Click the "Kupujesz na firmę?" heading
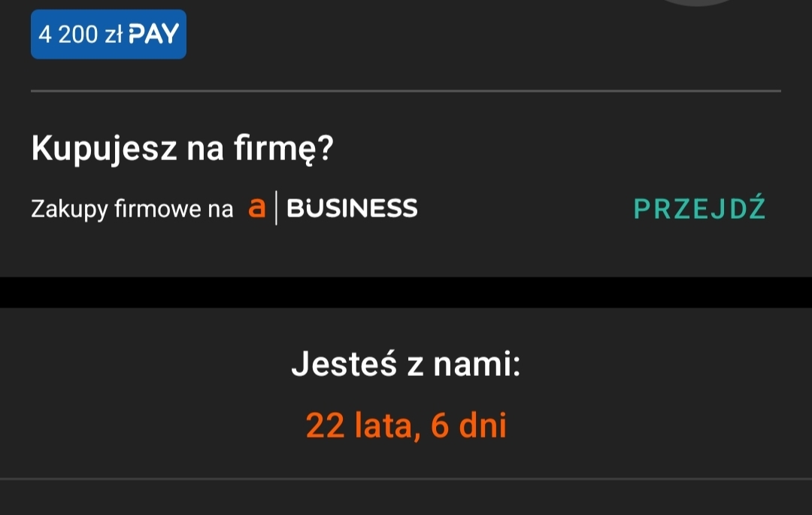This screenshot has height=515, width=812. tap(181, 149)
